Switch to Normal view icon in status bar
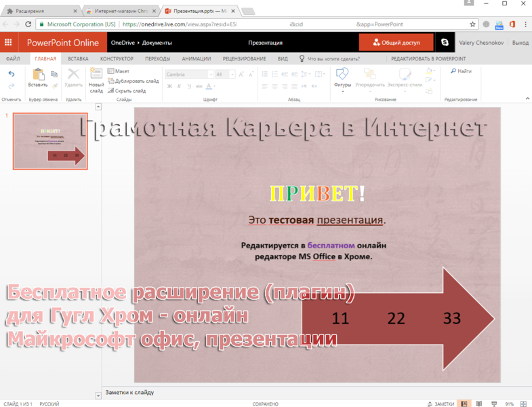 464,404
